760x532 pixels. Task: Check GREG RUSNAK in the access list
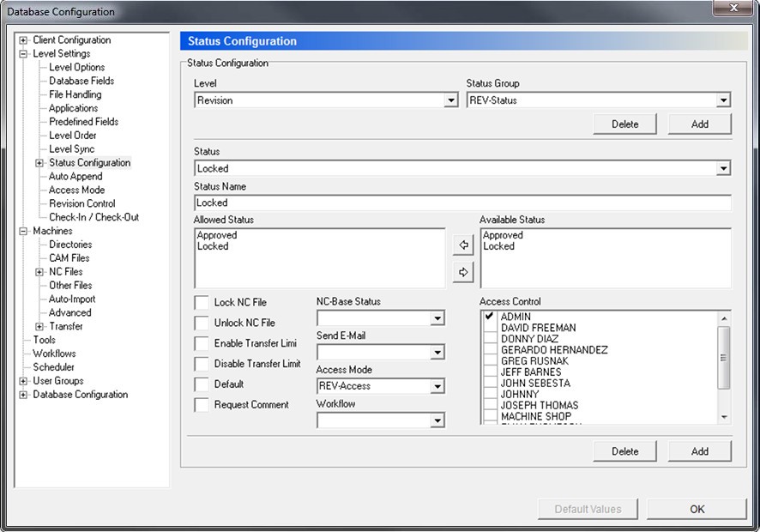490,360
